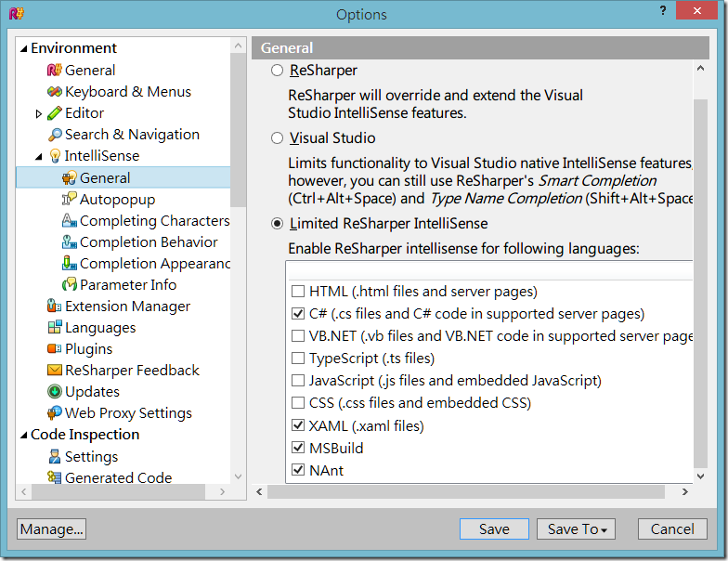
Task: Open Extension Manager settings page
Action: pos(128,307)
